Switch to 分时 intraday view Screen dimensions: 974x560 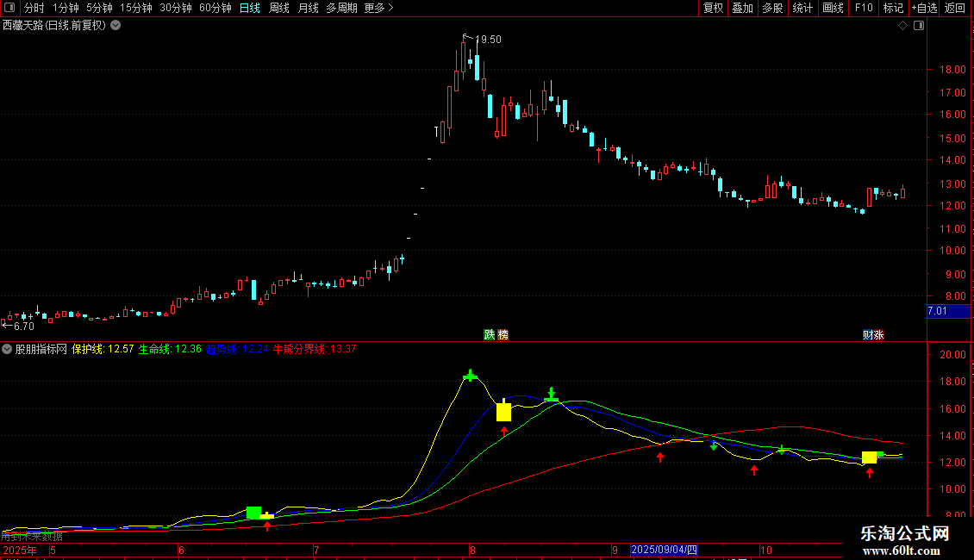34,8
